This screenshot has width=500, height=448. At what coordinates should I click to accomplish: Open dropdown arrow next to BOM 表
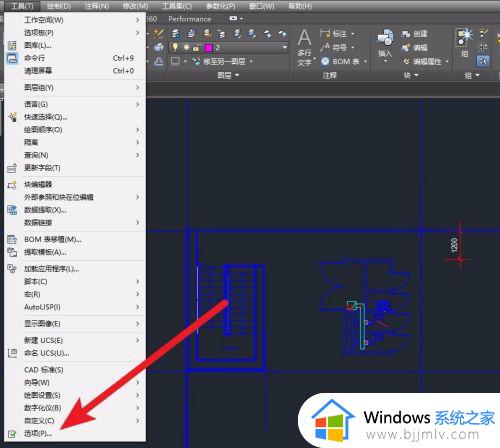click(365, 62)
